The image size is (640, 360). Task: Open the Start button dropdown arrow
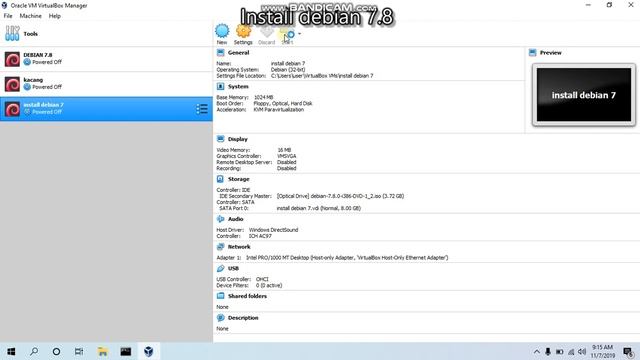[x=300, y=33]
